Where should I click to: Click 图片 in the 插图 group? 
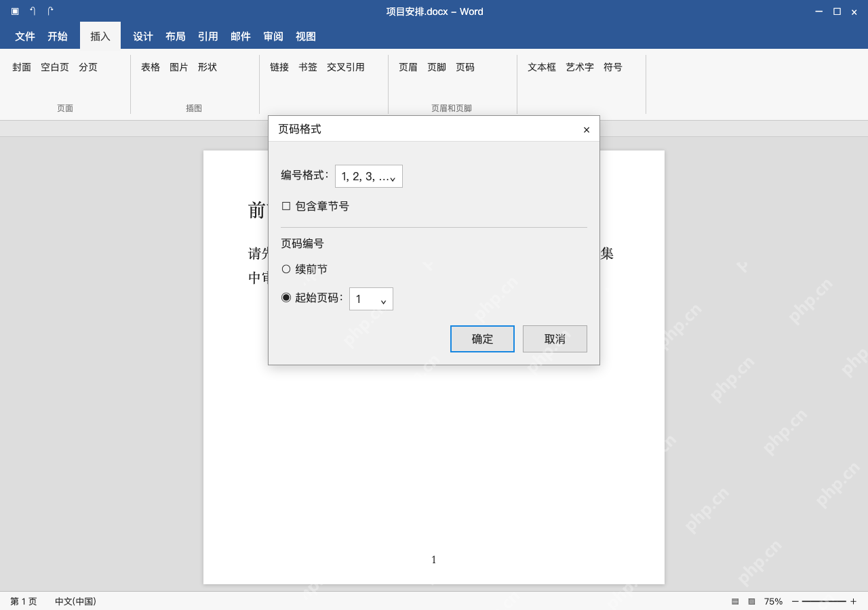tap(179, 67)
